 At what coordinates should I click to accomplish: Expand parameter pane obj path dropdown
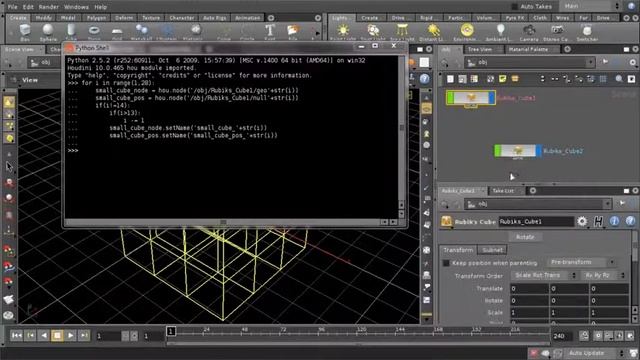[607, 204]
